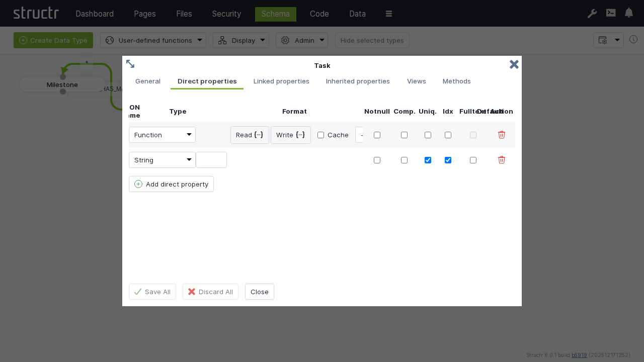Open the notifications bell
The image size is (644, 362).
tap(628, 14)
